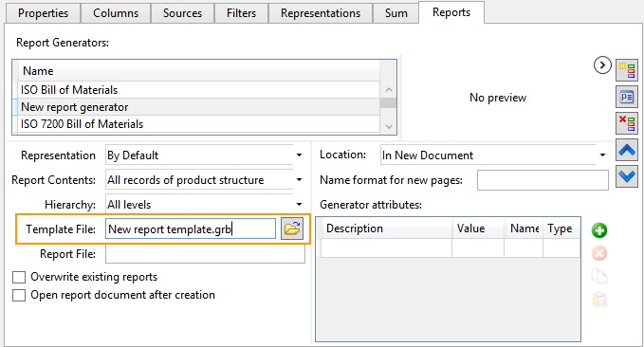Image resolution: width=644 pixels, height=347 pixels.
Task: Click the report properties icon
Action: click(627, 97)
